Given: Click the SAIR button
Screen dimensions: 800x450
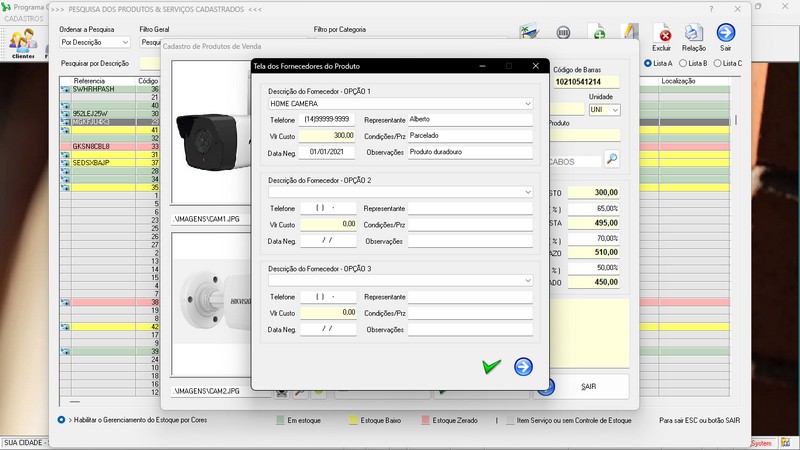Looking at the screenshot, I should 588,385.
